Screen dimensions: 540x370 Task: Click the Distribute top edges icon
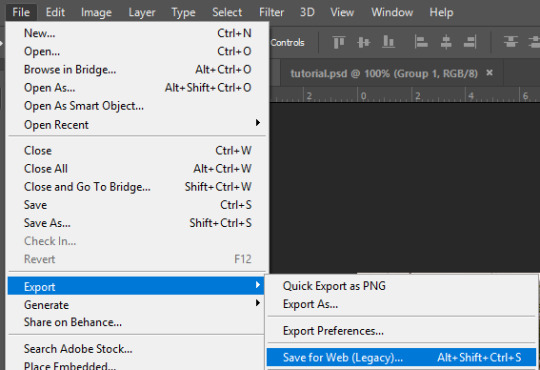[511, 42]
